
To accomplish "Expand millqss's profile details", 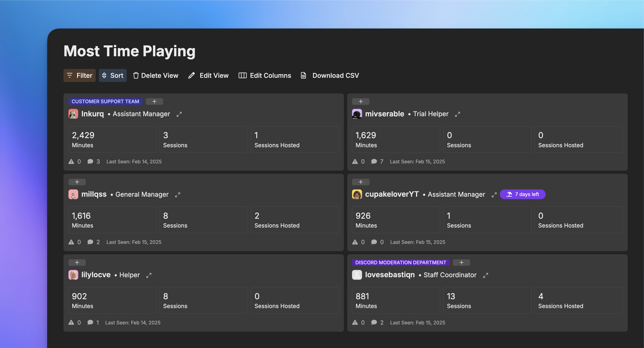I will tap(177, 195).
